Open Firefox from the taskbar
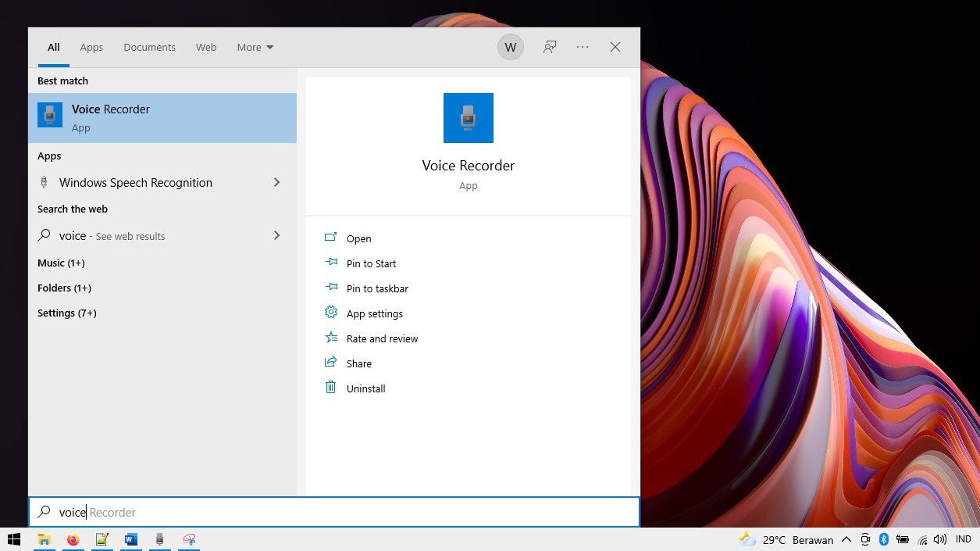The height and width of the screenshot is (551, 980). point(73,539)
